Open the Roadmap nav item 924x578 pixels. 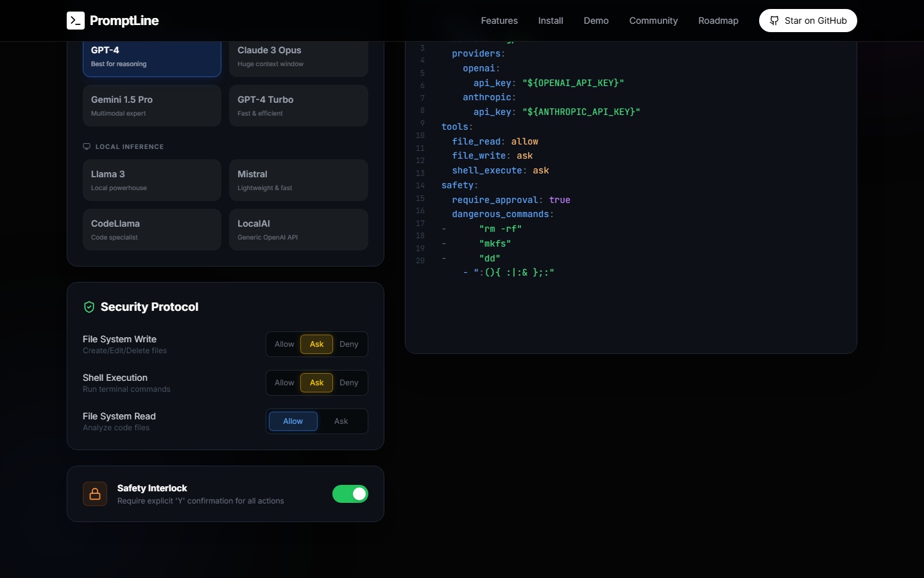pyautogui.click(x=718, y=21)
